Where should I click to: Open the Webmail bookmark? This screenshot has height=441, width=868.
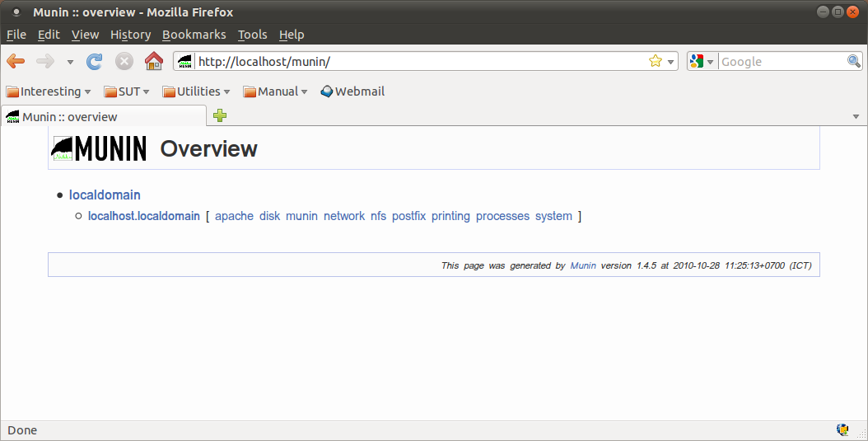pyautogui.click(x=352, y=91)
